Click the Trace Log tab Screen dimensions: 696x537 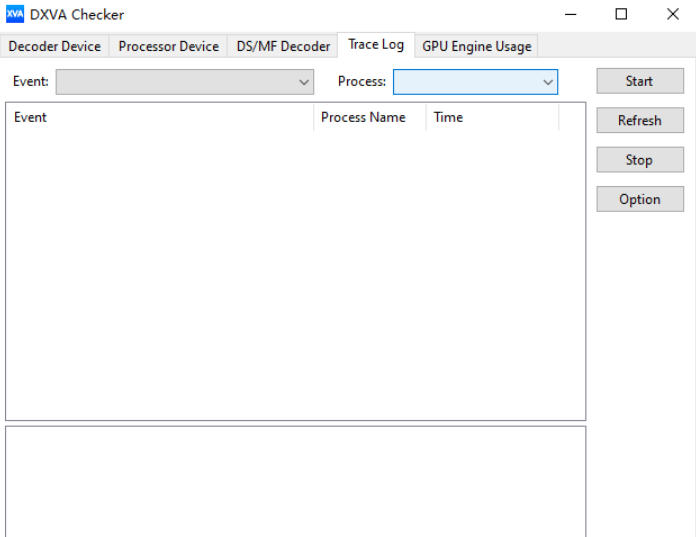[x=376, y=45]
